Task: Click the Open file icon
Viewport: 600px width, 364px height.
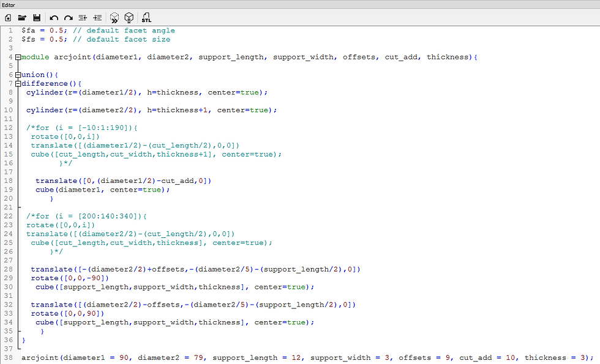Action: click(22, 18)
